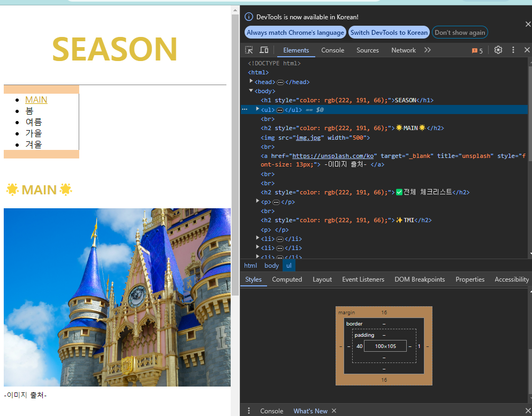Activate the inspect element picker icon
532x416 pixels.
pyautogui.click(x=249, y=50)
